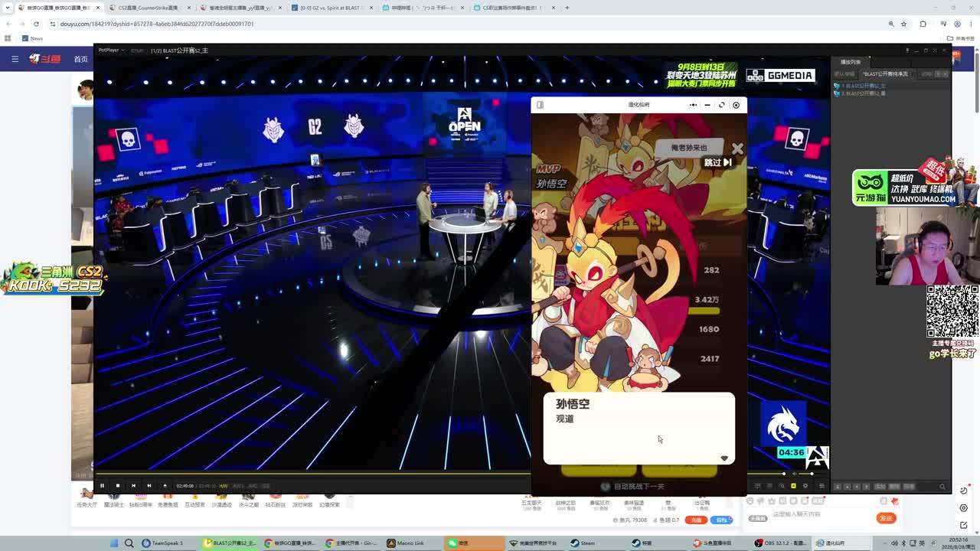Open the 免费鱼翅 icon

168,500
